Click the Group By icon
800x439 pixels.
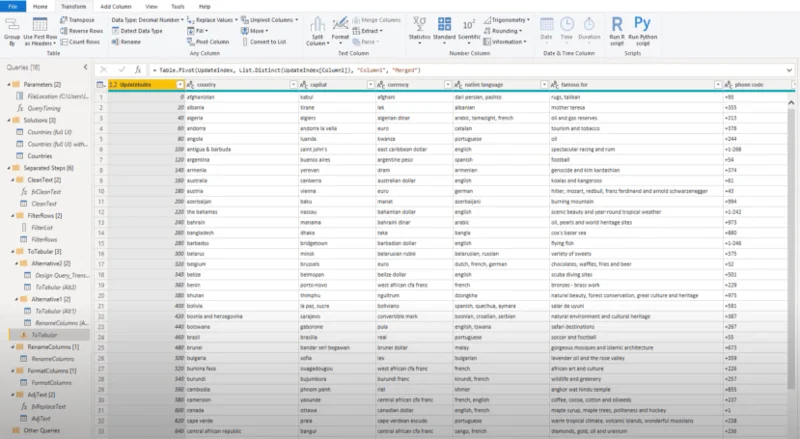[12, 25]
